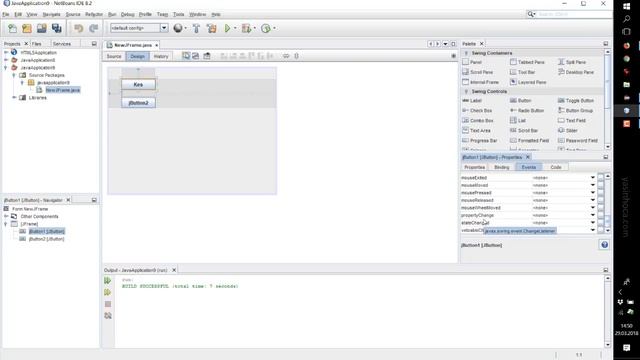Toggle Connection Mode in the designer toolbar
This screenshot has height=360, width=640.
(x=196, y=56)
